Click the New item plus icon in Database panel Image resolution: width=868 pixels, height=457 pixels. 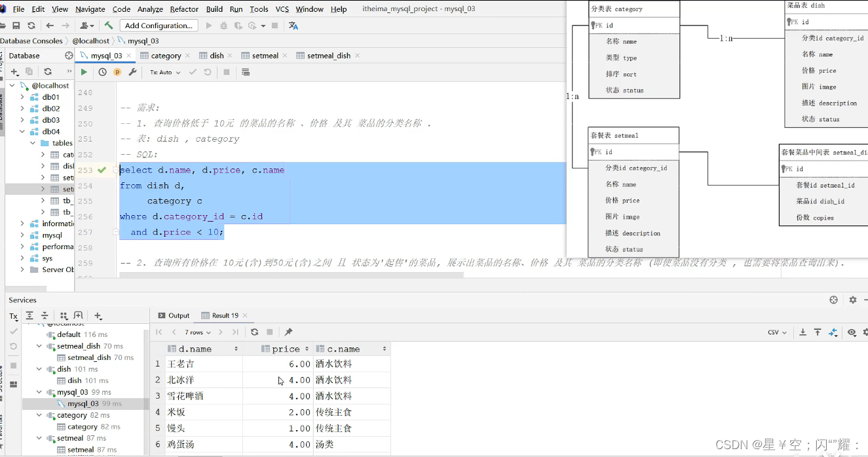click(14, 72)
